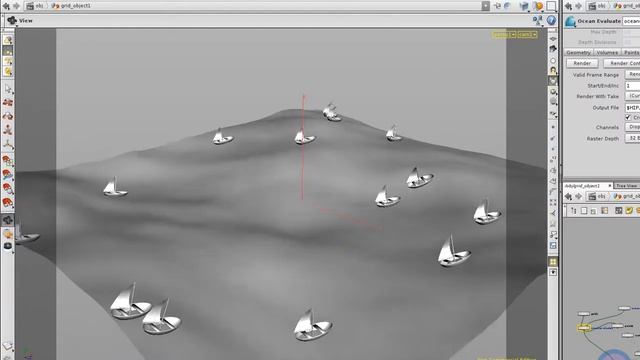Click the Ocean Evaluate node icon
Image resolution: width=640 pixels, height=360 pixels.
[570, 21]
